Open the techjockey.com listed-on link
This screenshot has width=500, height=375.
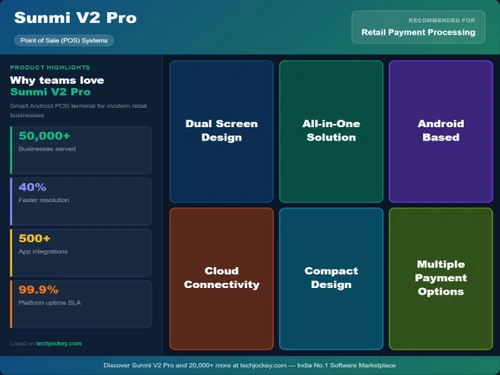[x=59, y=343]
